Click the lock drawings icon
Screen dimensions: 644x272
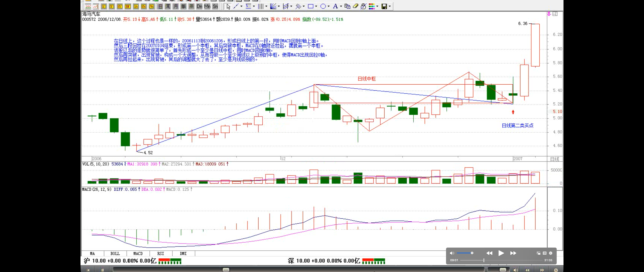pyautogui.click(x=363, y=7)
